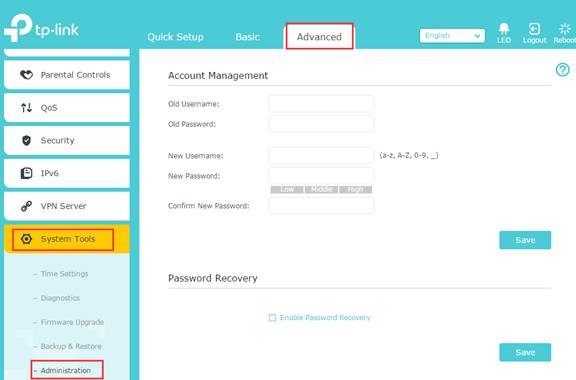Toggle the LED icon
Screen dimensions: 576x380
[504, 33]
